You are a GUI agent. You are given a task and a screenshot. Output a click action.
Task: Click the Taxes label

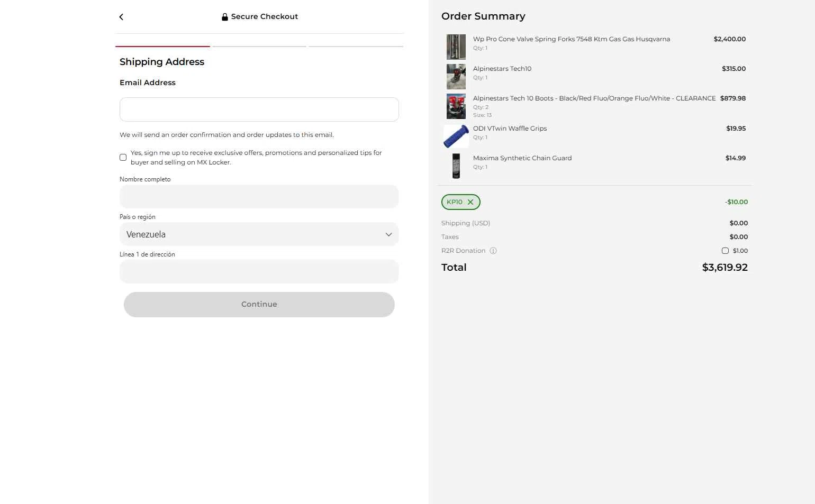[450, 237]
